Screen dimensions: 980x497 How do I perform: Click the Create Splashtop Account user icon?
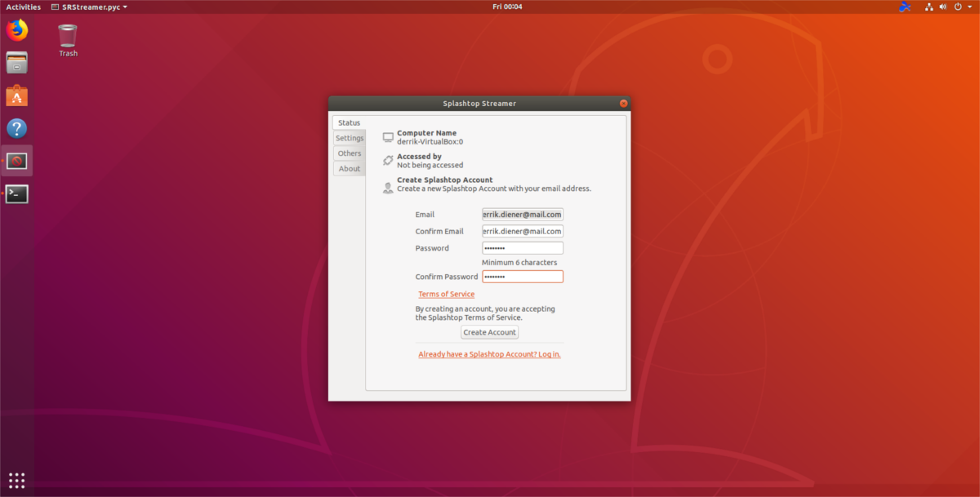(x=388, y=188)
